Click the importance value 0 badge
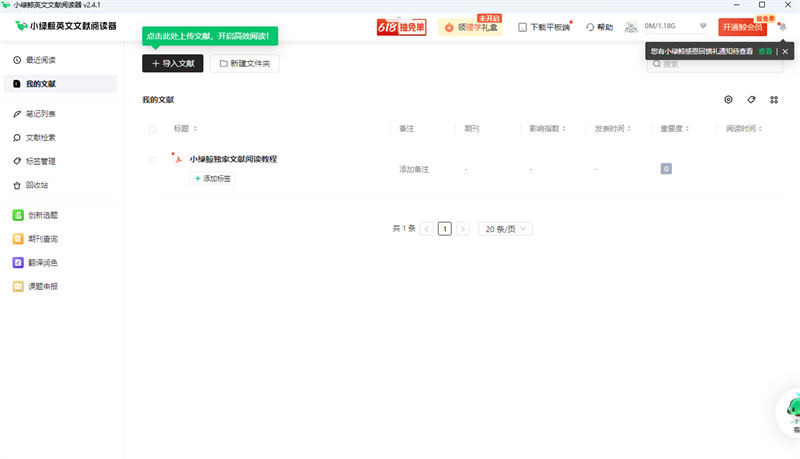 coord(666,169)
